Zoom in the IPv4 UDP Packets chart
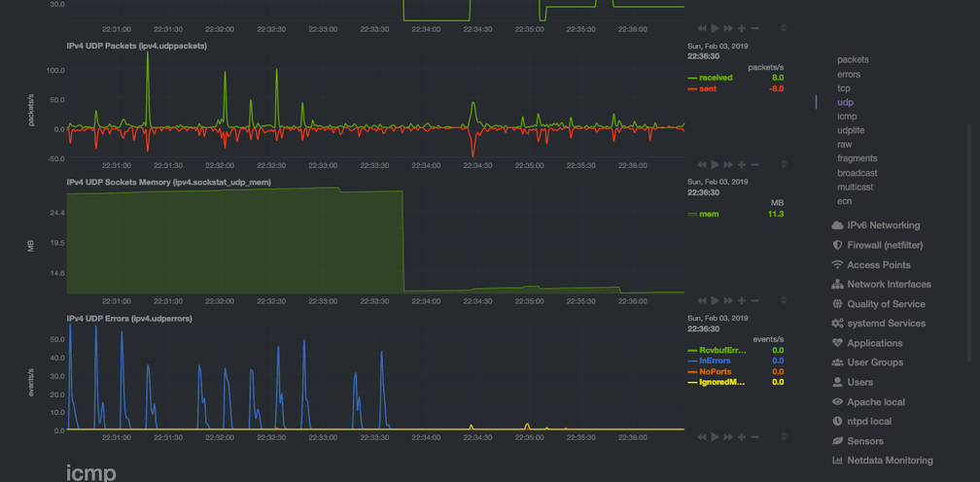The height and width of the screenshot is (482, 980). click(742, 165)
